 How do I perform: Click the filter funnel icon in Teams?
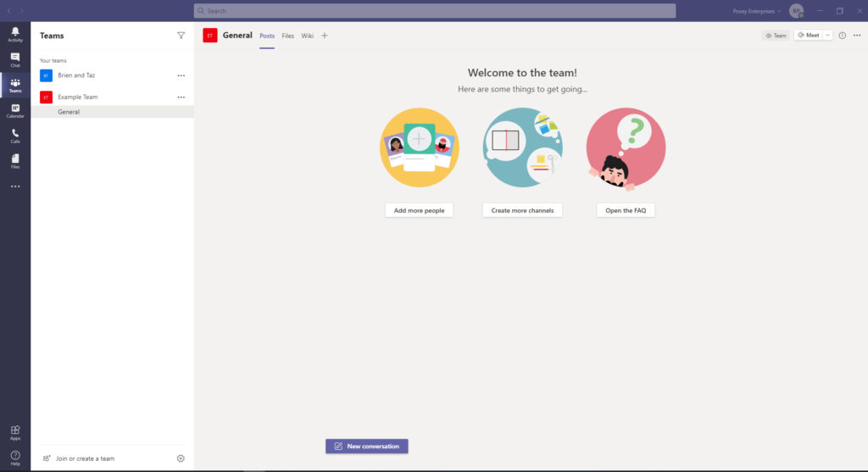click(x=181, y=36)
